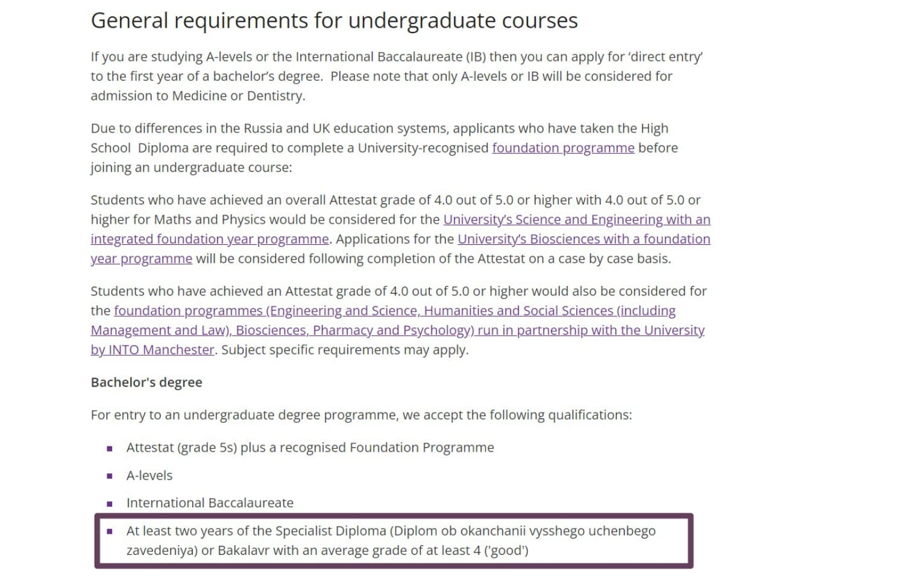Viewport: 924px width, 579px height.
Task: Open Biosciences with a foundation year link
Action: tap(583, 239)
